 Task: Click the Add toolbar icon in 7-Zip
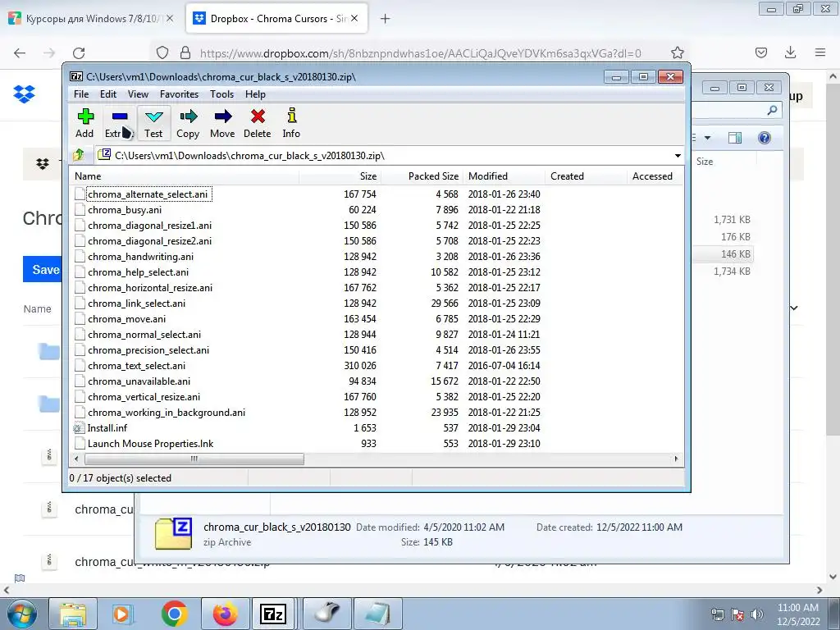[84, 123]
